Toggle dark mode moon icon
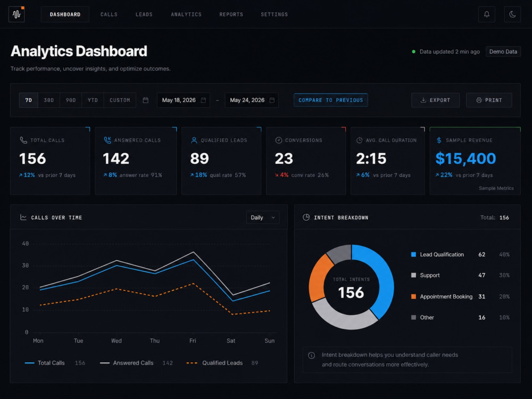The height and width of the screenshot is (399, 532). coord(512,14)
